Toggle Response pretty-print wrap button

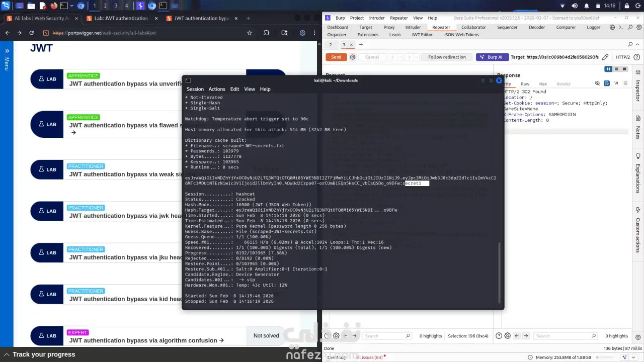pos(606,83)
